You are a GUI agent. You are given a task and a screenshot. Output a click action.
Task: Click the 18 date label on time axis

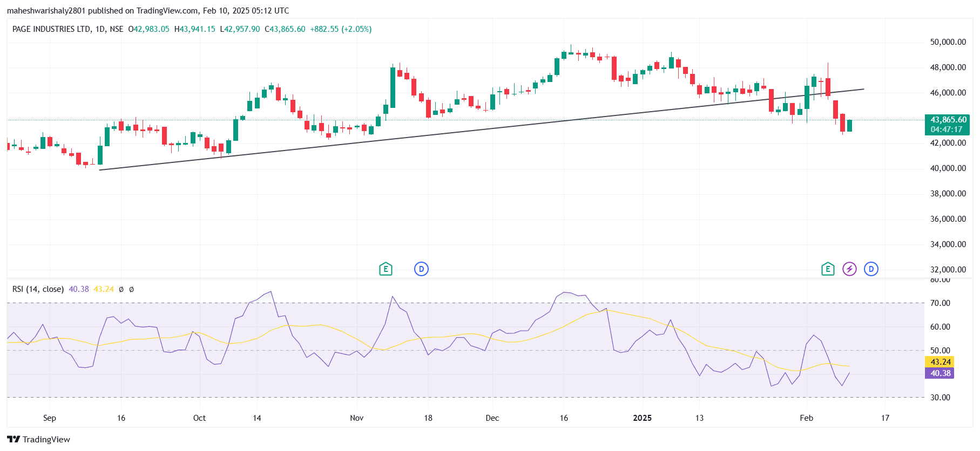428,418
